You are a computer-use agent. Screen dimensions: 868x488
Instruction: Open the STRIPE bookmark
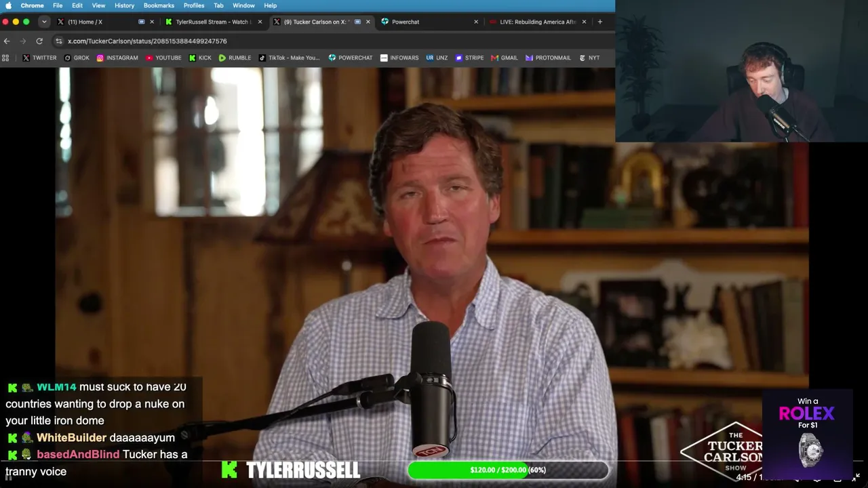[469, 58]
